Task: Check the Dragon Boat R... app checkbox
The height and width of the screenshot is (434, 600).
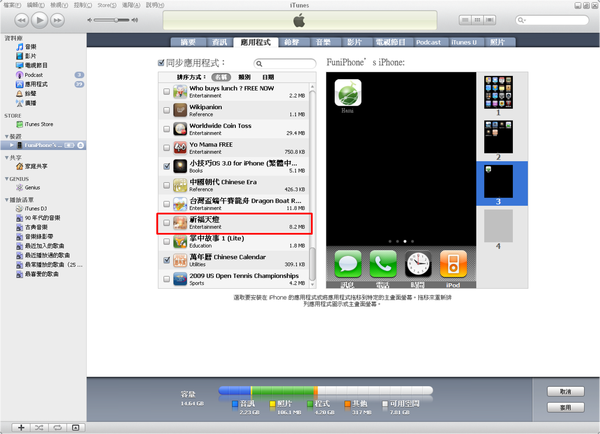Action: point(166,204)
